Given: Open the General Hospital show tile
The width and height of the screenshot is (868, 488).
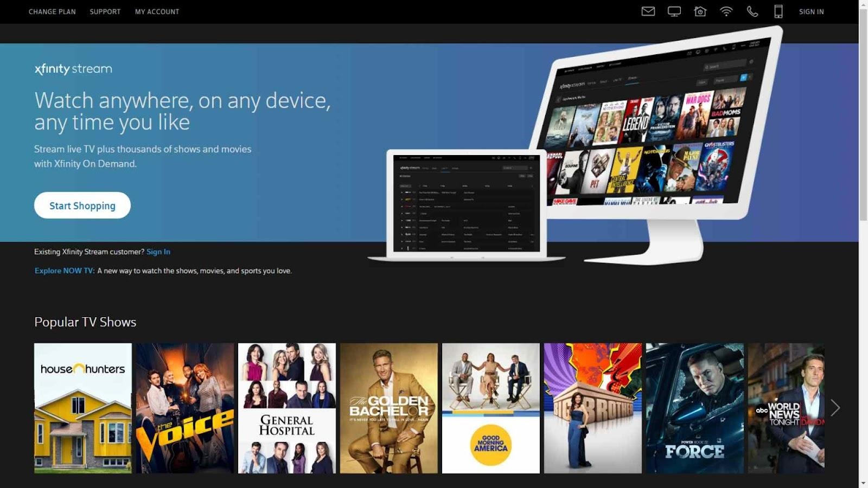Looking at the screenshot, I should (x=287, y=408).
